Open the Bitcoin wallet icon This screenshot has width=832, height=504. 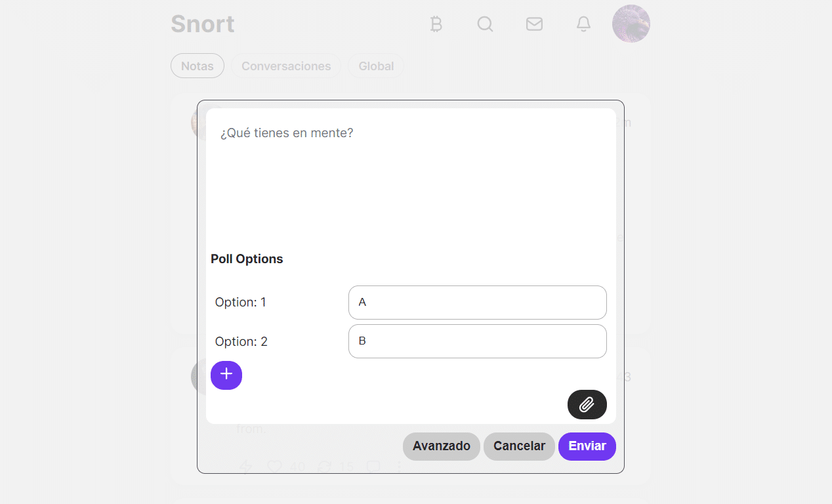[x=436, y=24]
